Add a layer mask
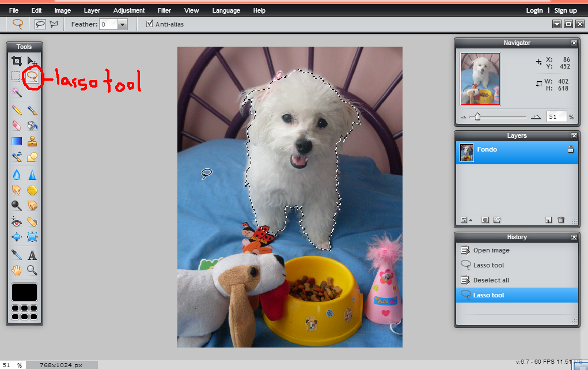This screenshot has width=588, height=370. [x=485, y=220]
